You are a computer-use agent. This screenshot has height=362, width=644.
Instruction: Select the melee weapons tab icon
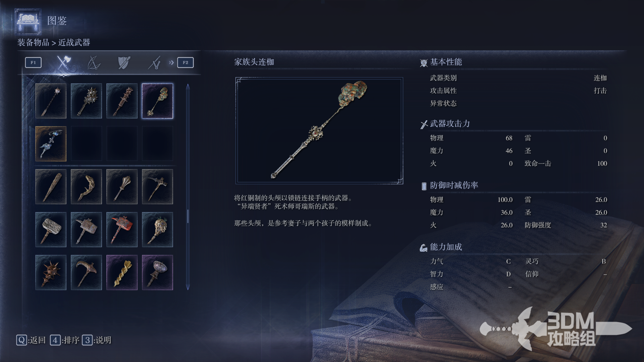click(x=63, y=62)
